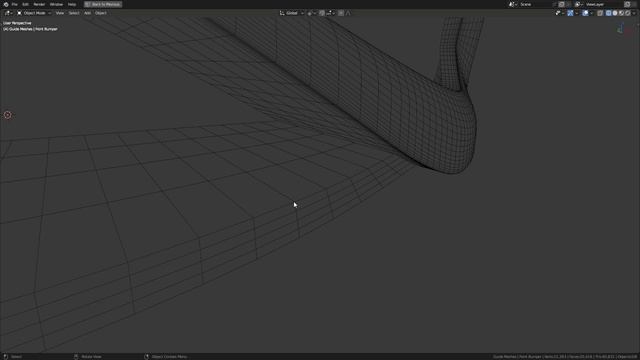Open the proportional editing falloff selector
640x360 pixels.
tap(348, 13)
